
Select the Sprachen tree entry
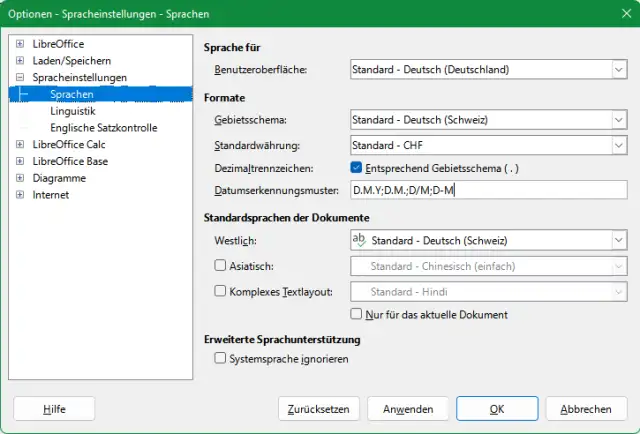71,94
